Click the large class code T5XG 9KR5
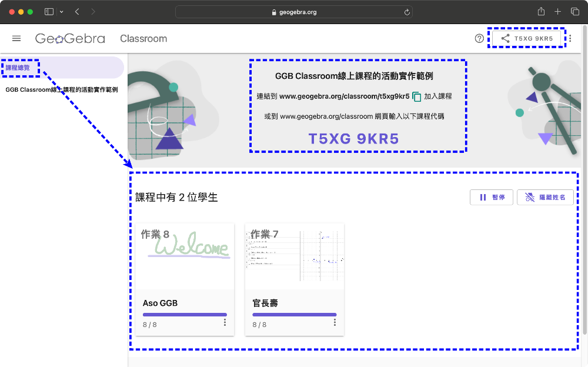The width and height of the screenshot is (588, 367). tap(353, 139)
